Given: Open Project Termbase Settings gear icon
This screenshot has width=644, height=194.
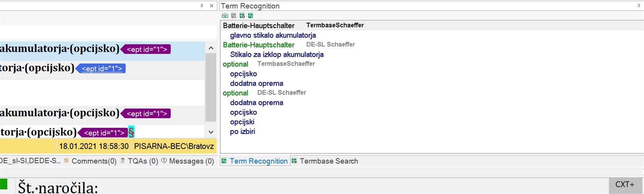Looking at the screenshot, I should pyautogui.click(x=242, y=16).
